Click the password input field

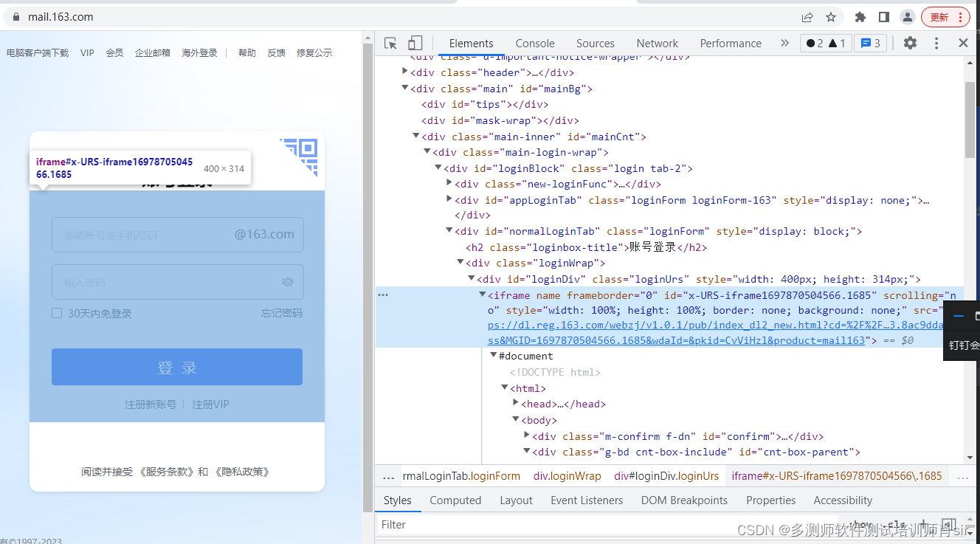[x=178, y=282]
